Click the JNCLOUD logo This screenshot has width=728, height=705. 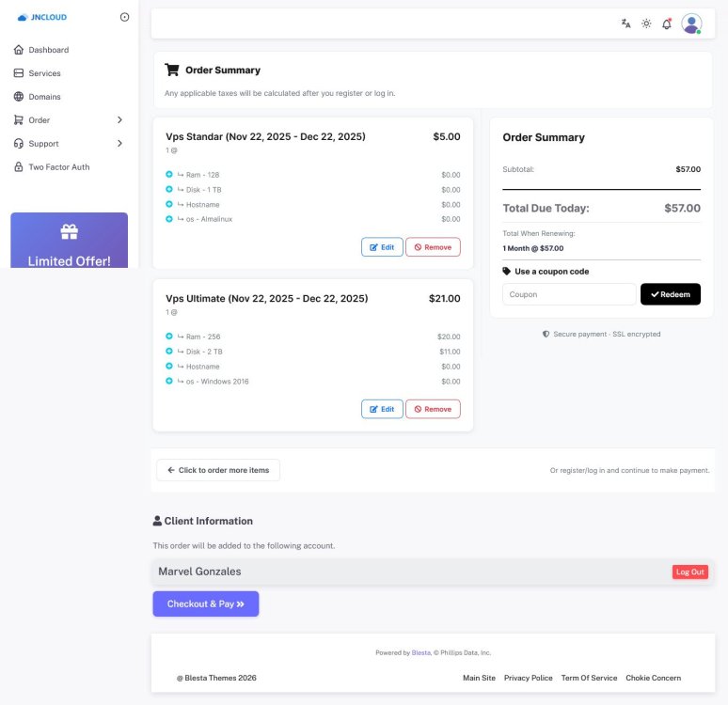[42, 17]
